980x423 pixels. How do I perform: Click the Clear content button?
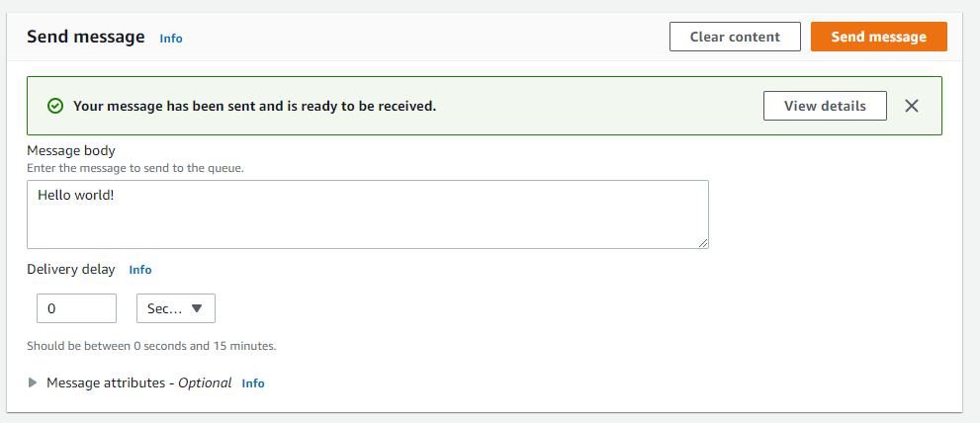pyautogui.click(x=735, y=37)
